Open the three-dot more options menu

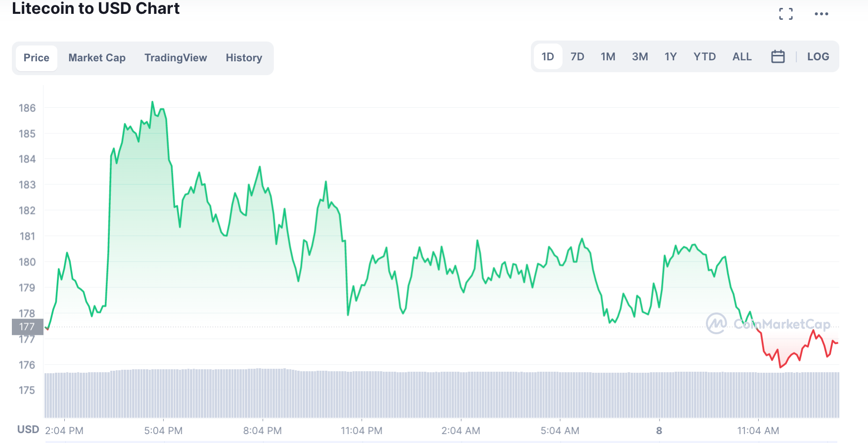coord(822,14)
